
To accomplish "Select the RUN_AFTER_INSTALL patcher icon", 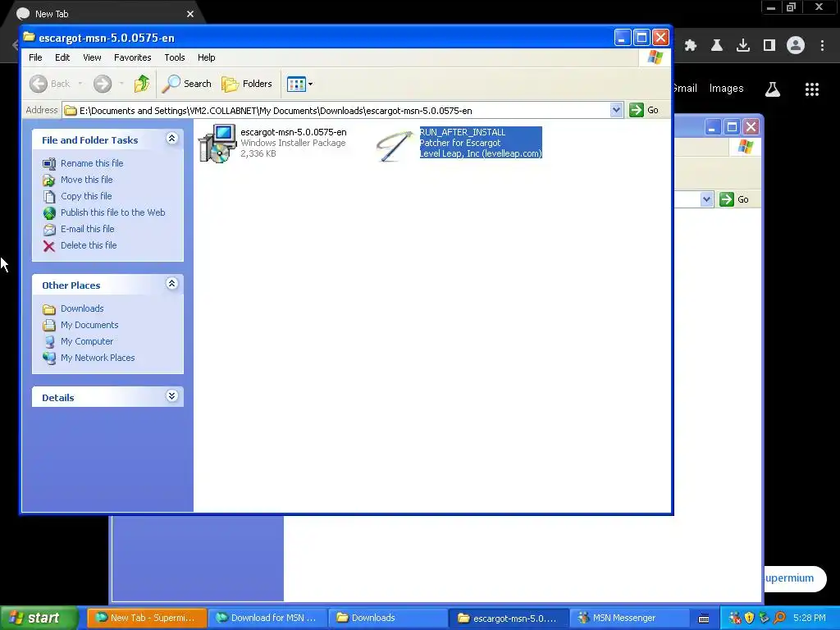I will (395, 144).
